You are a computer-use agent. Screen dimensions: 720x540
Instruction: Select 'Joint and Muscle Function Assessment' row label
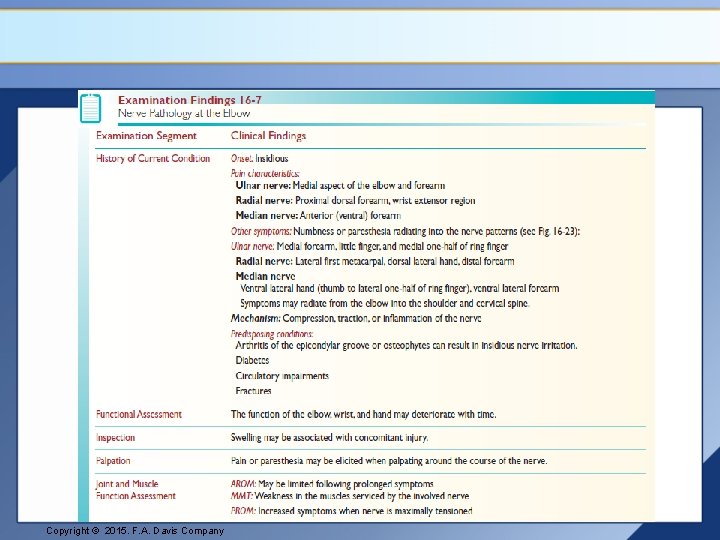[135, 489]
